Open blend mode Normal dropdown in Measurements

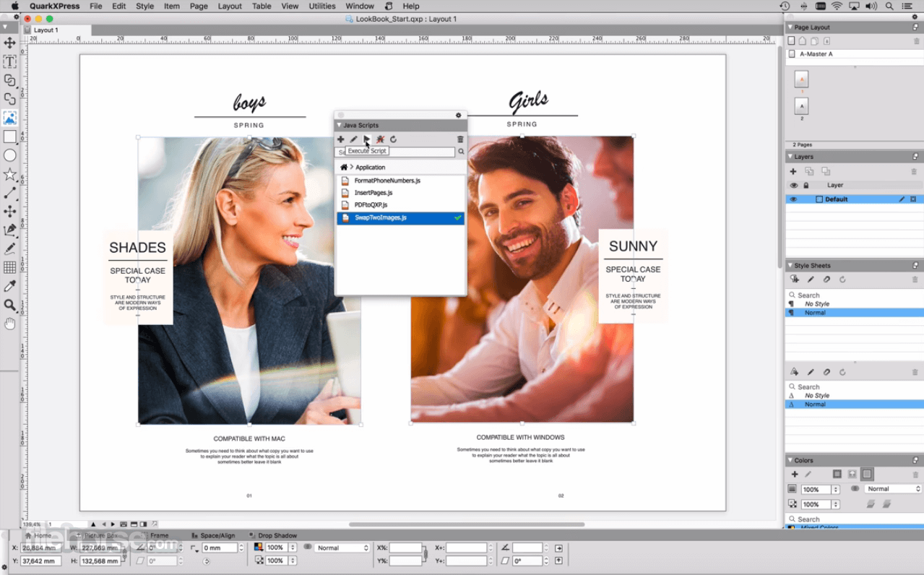point(342,548)
